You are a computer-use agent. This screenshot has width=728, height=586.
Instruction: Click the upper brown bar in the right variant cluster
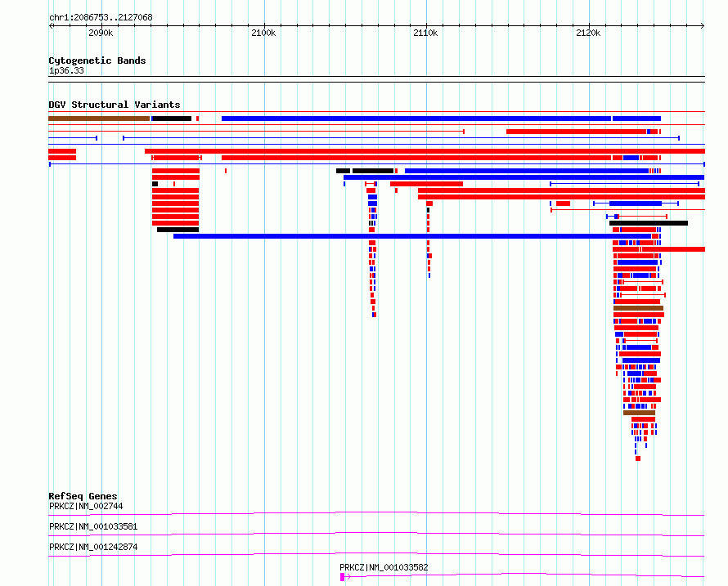[638, 308]
